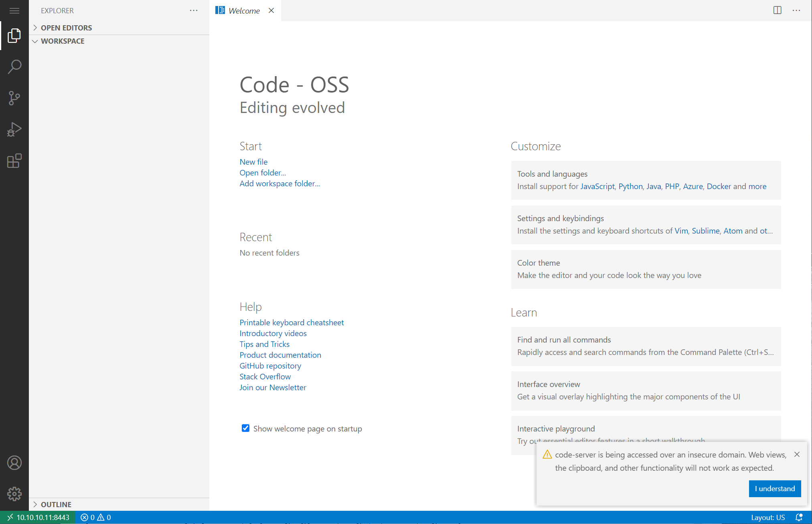Open the Extensions view
Image resolution: width=812 pixels, height=524 pixels.
pos(14,161)
